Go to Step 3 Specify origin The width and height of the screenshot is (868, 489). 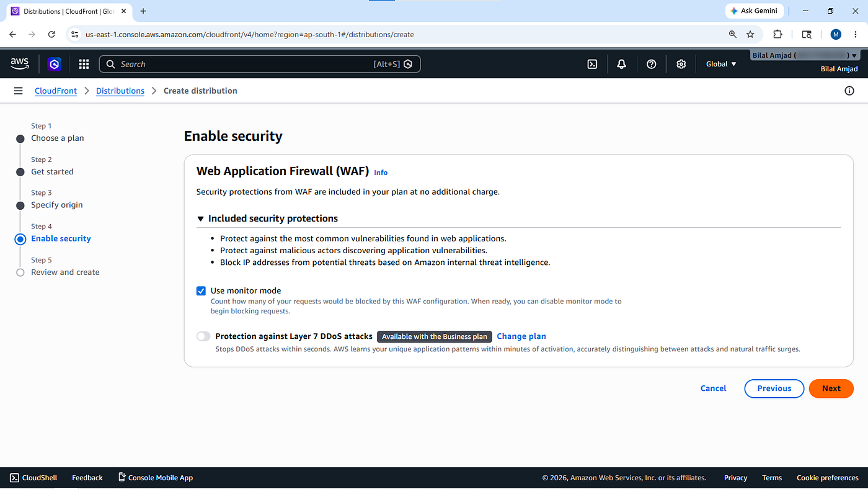(57, 205)
